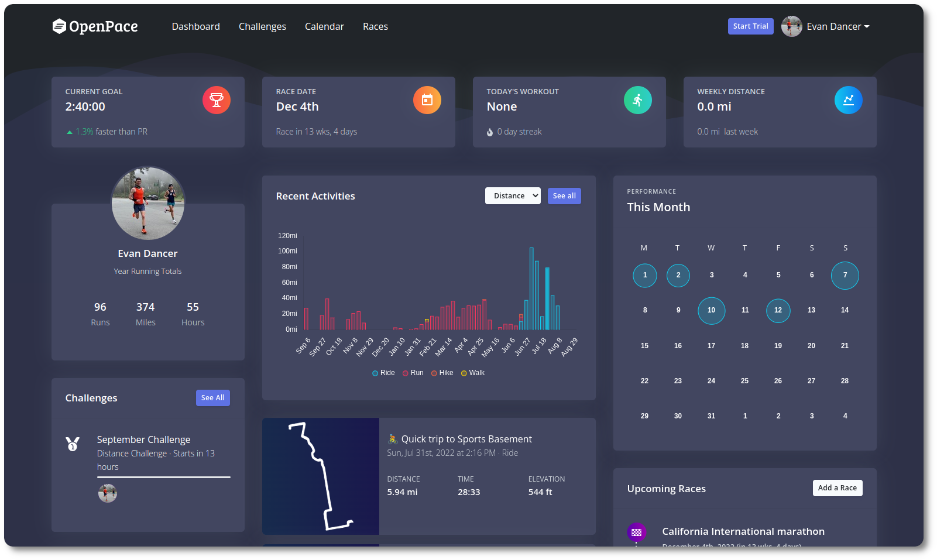Select day 31 in the calendar
The image size is (937, 560).
click(711, 416)
